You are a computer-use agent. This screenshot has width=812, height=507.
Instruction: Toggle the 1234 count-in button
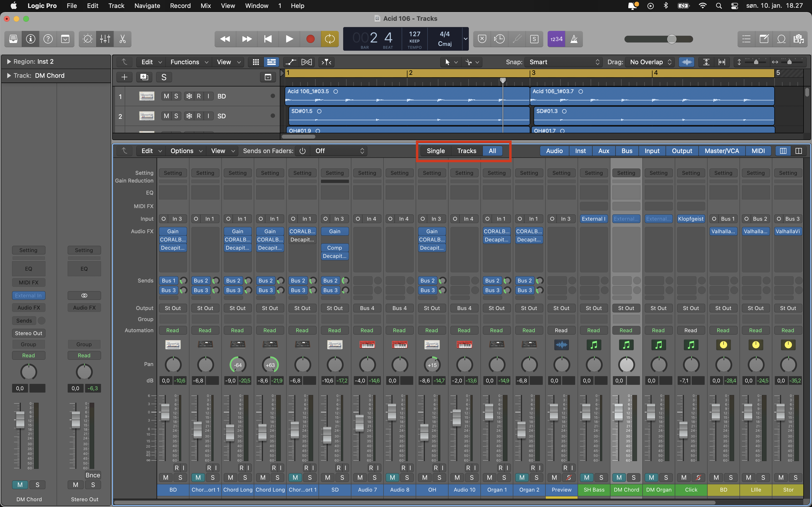[x=556, y=39]
